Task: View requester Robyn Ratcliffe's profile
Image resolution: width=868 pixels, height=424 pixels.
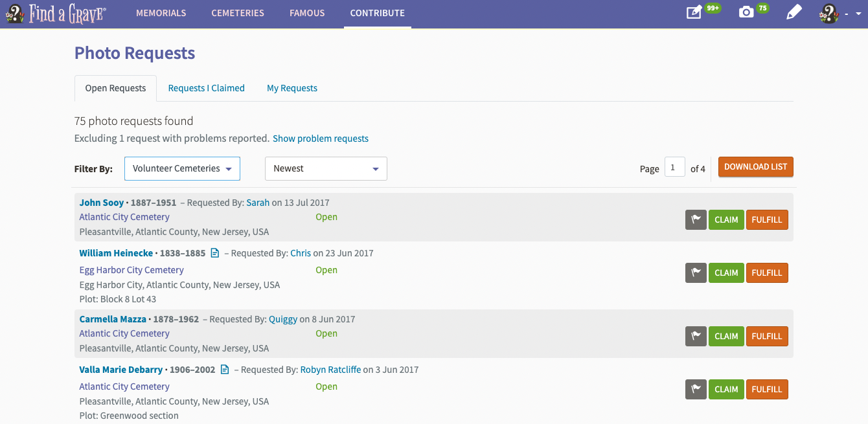Action: point(330,370)
